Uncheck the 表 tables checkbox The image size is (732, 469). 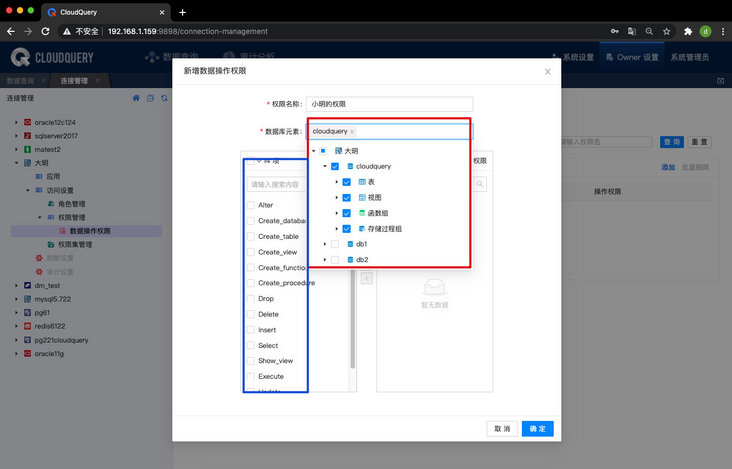click(x=346, y=182)
